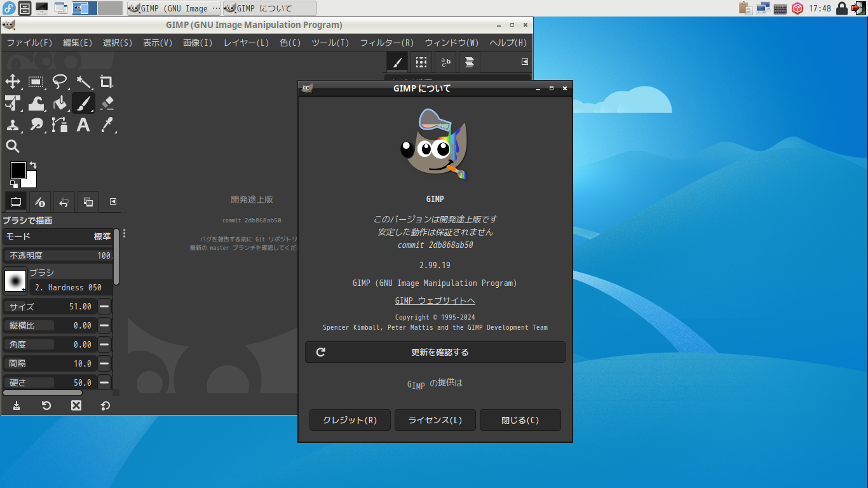868x488 pixels.
Task: Open the Document History tab in right dock
Action: [x=469, y=62]
